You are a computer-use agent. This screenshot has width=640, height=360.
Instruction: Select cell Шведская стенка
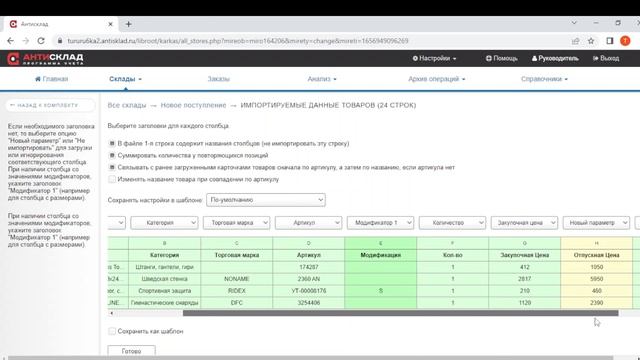click(164, 279)
